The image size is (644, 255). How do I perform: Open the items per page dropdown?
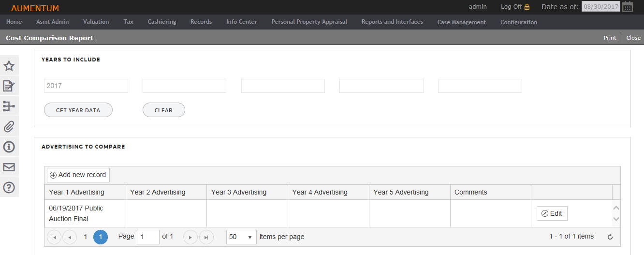[241, 237]
